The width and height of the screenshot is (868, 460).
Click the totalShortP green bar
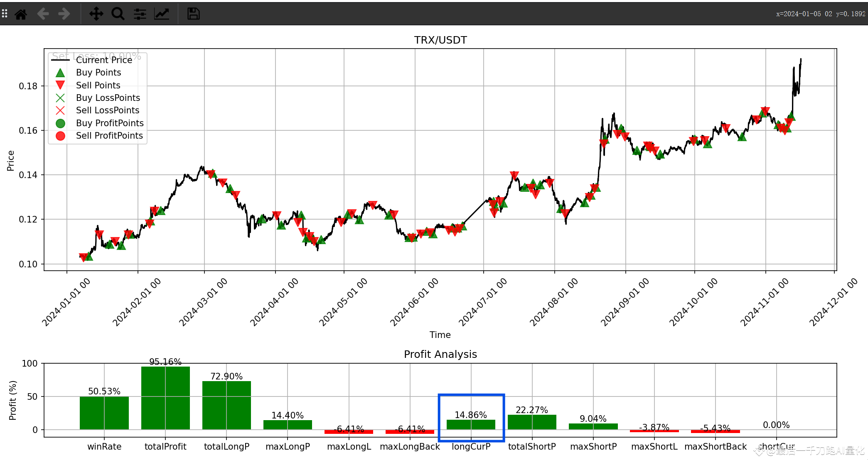532,422
